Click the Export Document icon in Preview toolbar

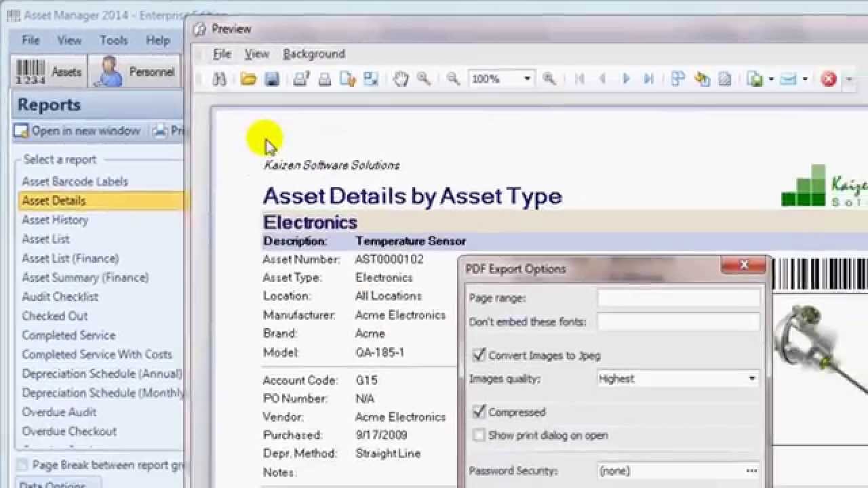755,79
